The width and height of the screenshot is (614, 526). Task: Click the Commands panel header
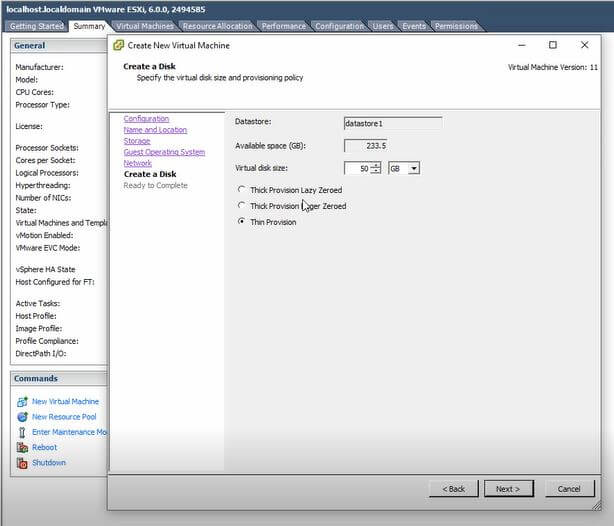pos(58,378)
